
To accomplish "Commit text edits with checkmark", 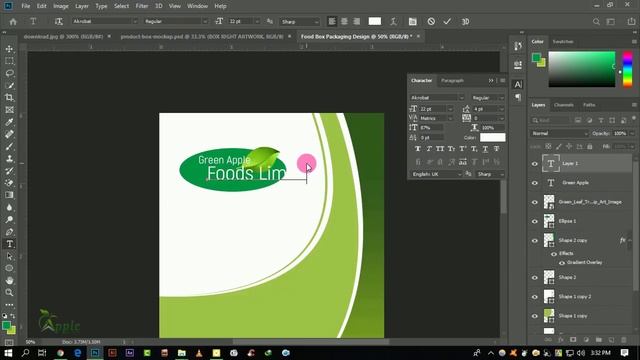I will click(447, 21).
